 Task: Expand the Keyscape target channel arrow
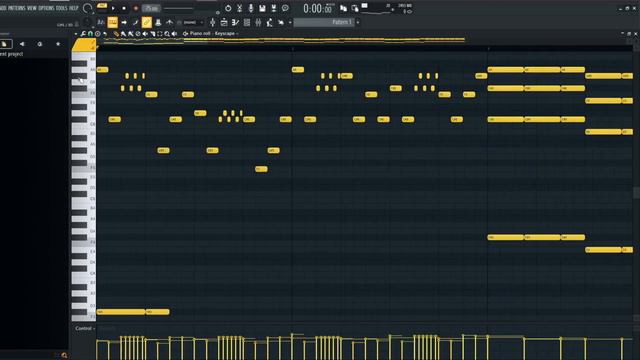[x=237, y=34]
